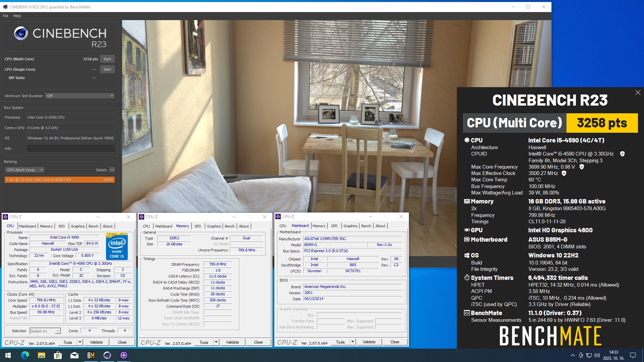644x362 pixels.
Task: Click Close button in Mainboard CPU-Z window
Action: [395, 342]
